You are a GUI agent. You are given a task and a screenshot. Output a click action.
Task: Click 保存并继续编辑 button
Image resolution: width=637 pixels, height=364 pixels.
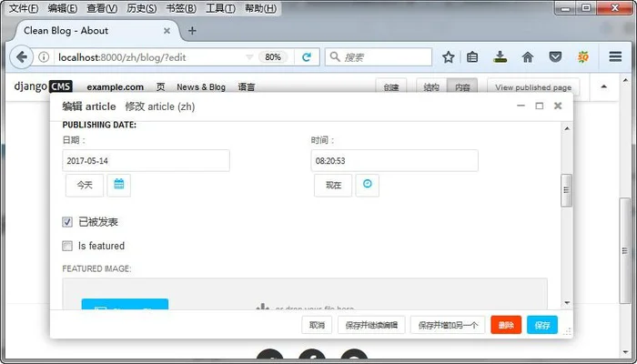pos(371,325)
